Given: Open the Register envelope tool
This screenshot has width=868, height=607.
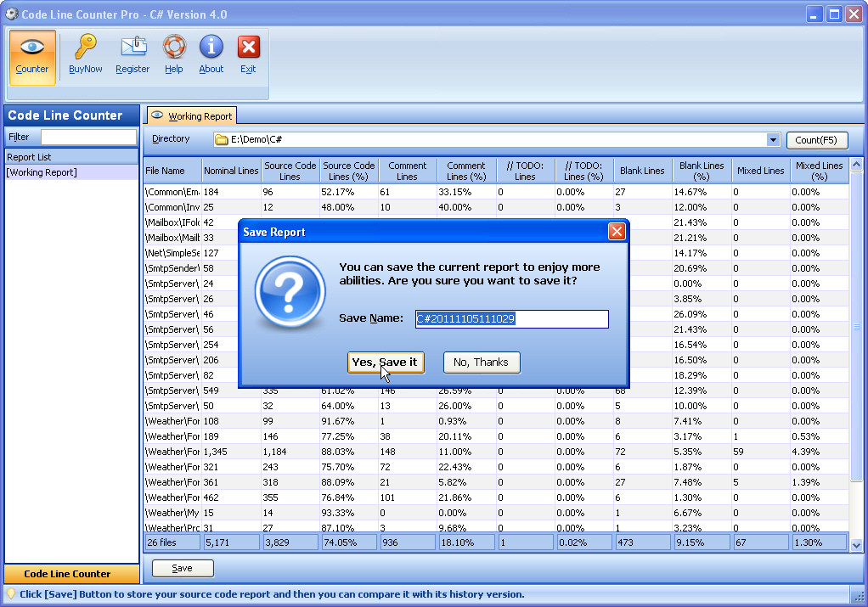Looking at the screenshot, I should coord(132,55).
